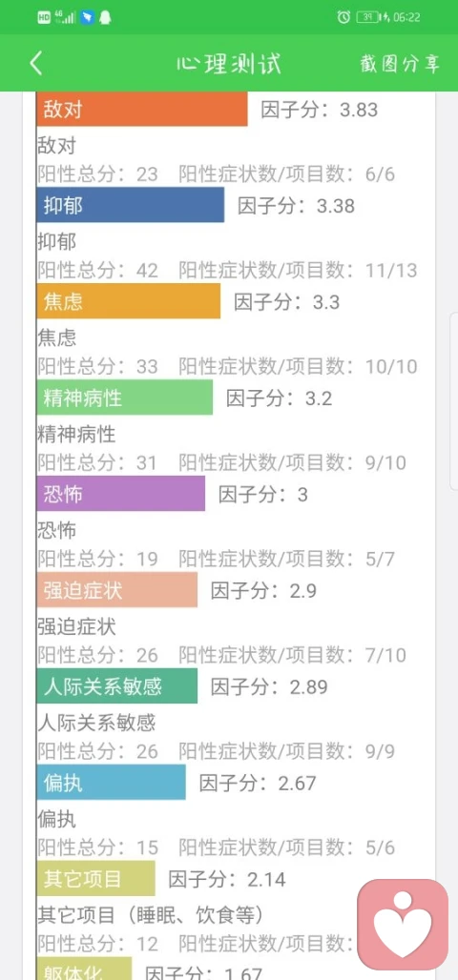Tap the HD indicator in status bar

pyautogui.click(x=44, y=17)
